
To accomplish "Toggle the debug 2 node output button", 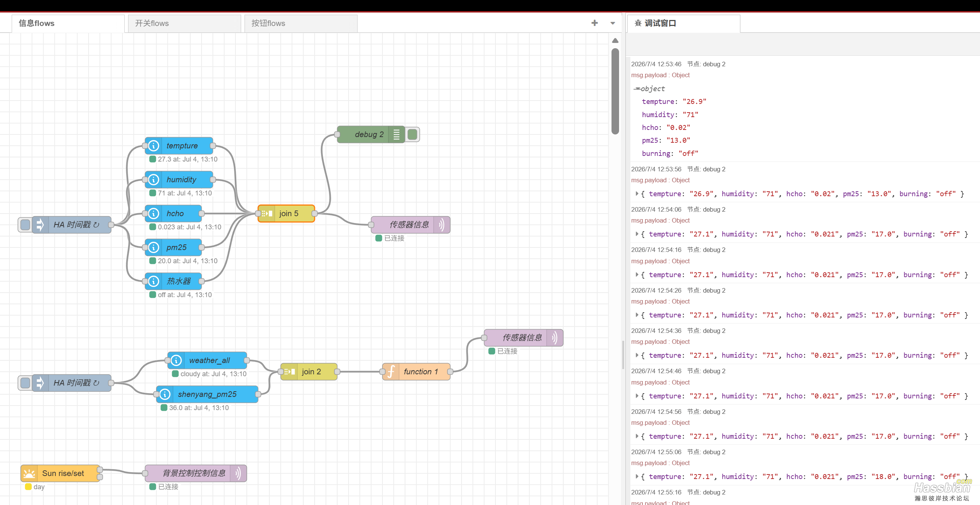I will tap(413, 134).
